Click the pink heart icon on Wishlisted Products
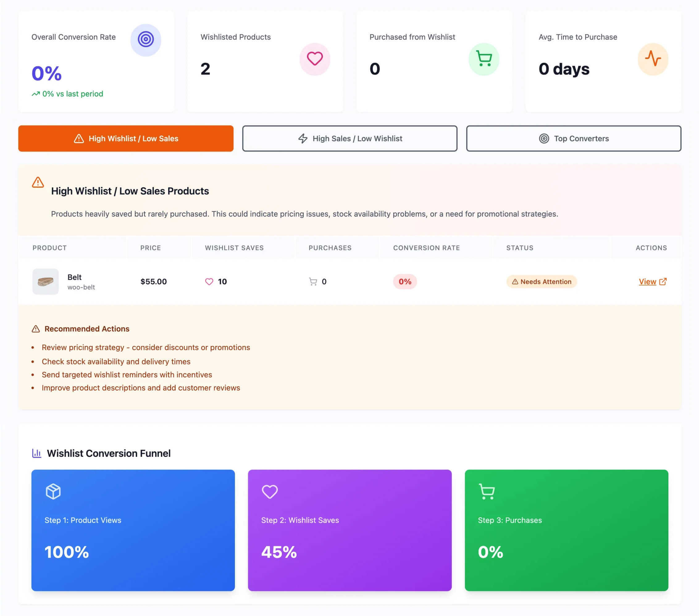The image size is (699, 616). pos(315,59)
